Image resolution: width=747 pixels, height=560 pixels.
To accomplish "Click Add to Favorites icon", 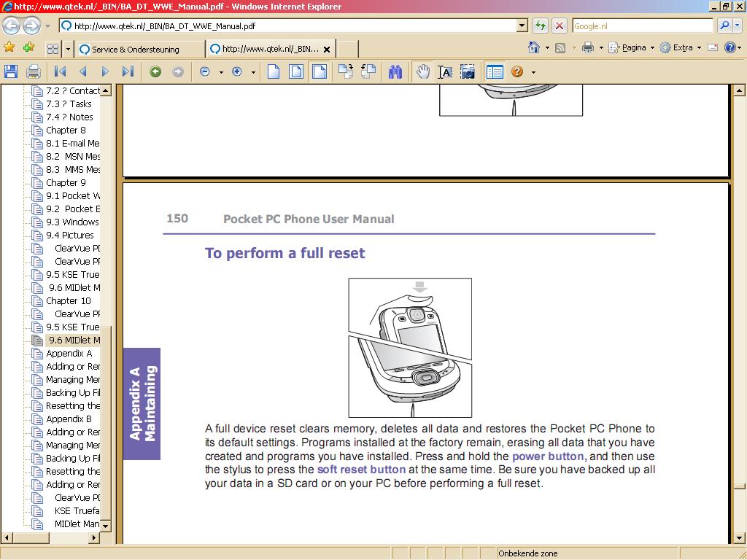I will click(x=29, y=47).
